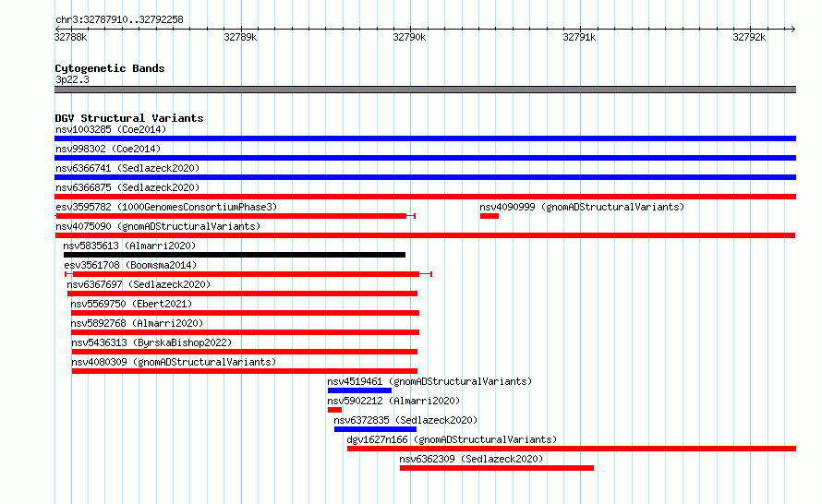
Task: Open the nsv4080309 (gnomADStructuralVariants) label
Action: tap(174, 362)
